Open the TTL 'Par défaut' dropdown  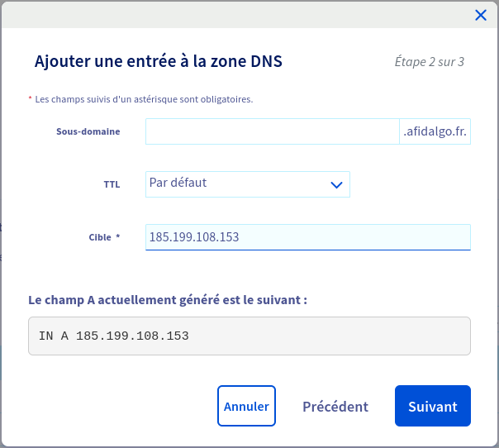coord(248,184)
